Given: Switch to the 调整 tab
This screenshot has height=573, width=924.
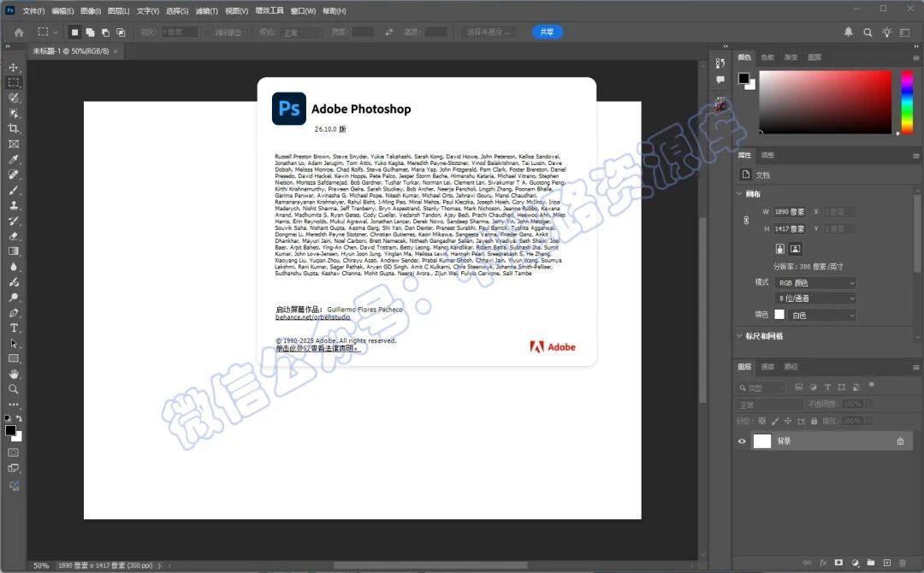Looking at the screenshot, I should pos(767,156).
